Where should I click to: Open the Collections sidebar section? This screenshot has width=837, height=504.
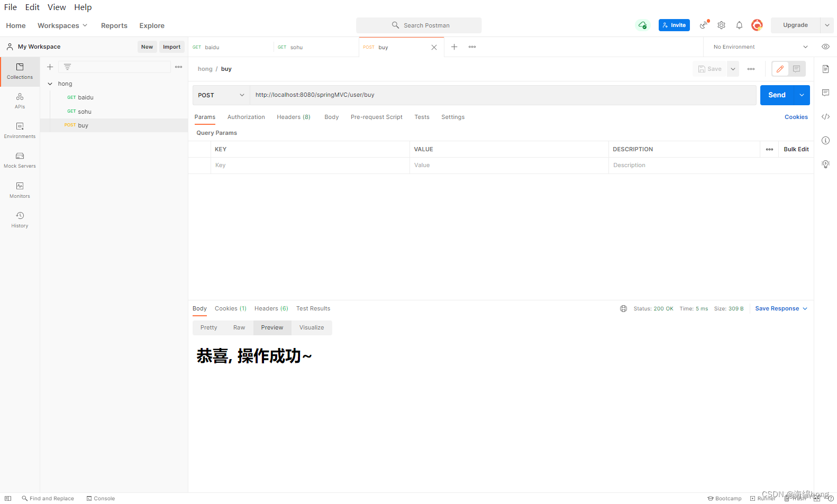click(20, 71)
